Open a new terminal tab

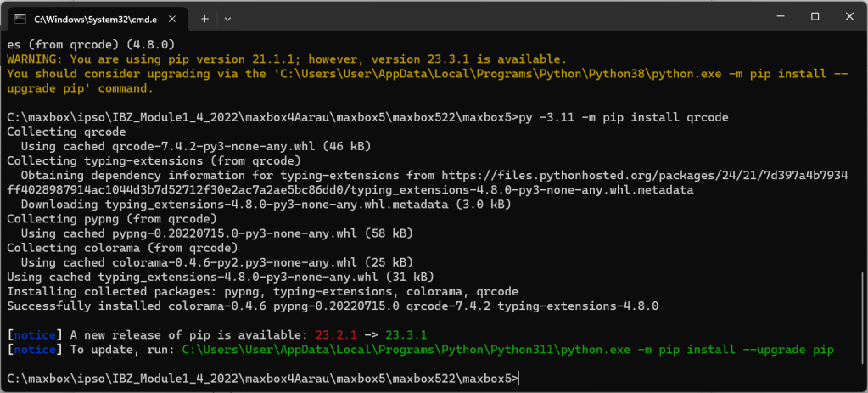tap(204, 18)
